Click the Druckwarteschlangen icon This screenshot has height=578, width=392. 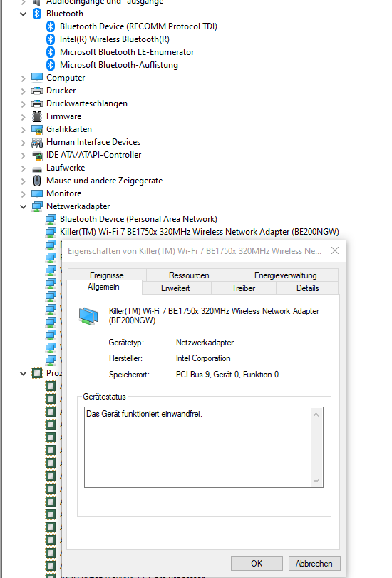37,103
